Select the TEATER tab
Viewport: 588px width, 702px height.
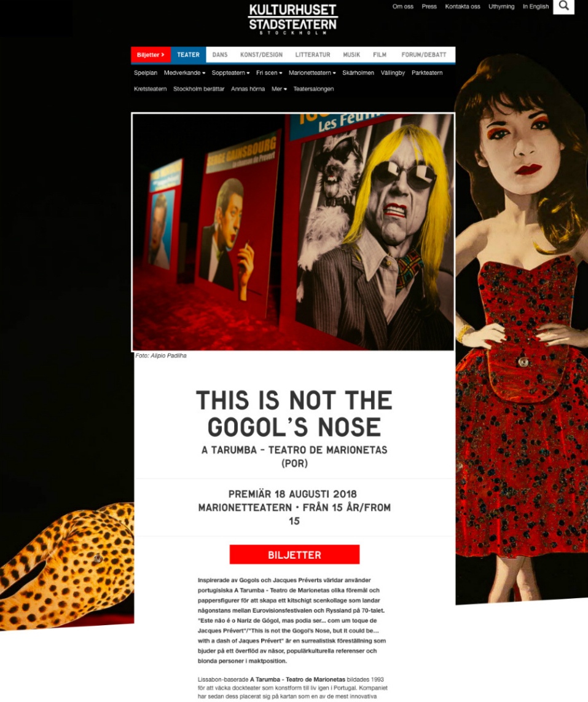(x=188, y=55)
